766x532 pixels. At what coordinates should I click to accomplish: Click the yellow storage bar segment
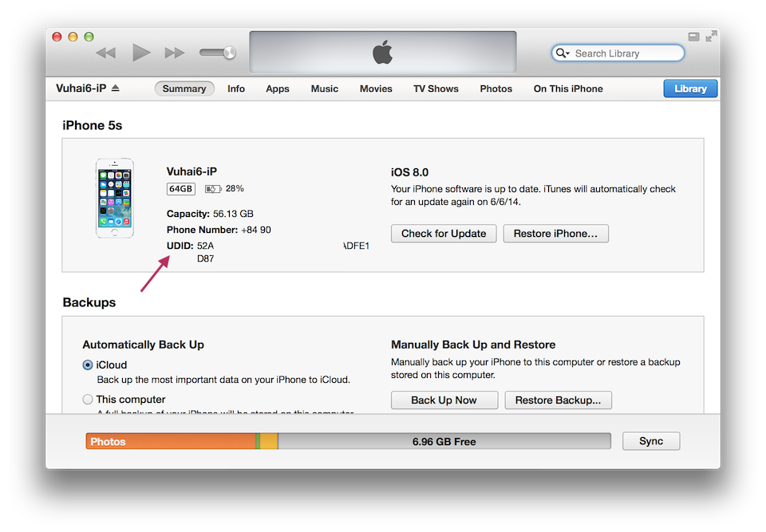point(269,441)
